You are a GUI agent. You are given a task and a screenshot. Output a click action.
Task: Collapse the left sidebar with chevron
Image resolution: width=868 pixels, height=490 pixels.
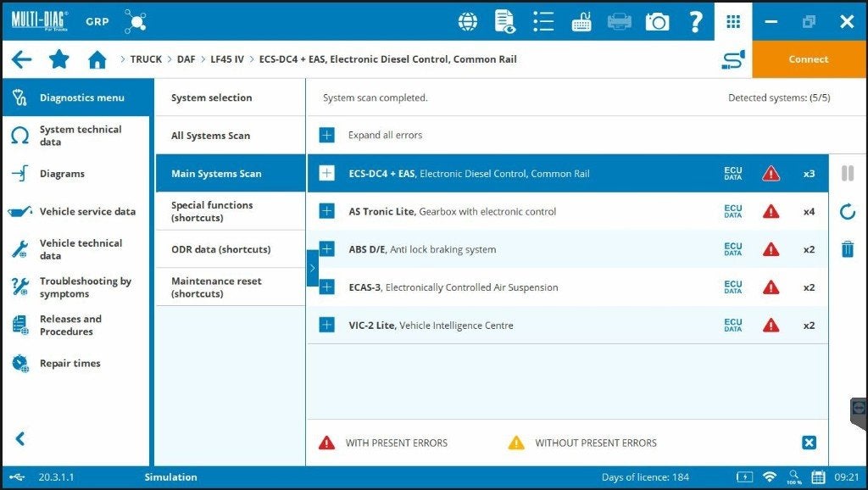[20, 438]
